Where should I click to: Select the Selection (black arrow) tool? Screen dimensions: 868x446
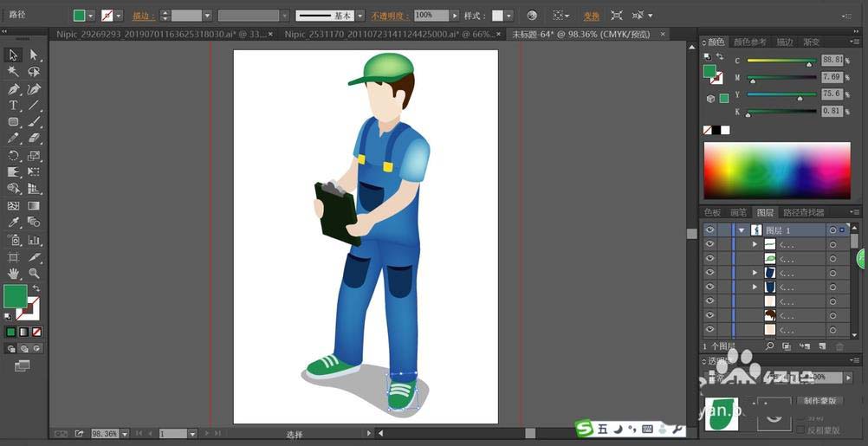14,55
